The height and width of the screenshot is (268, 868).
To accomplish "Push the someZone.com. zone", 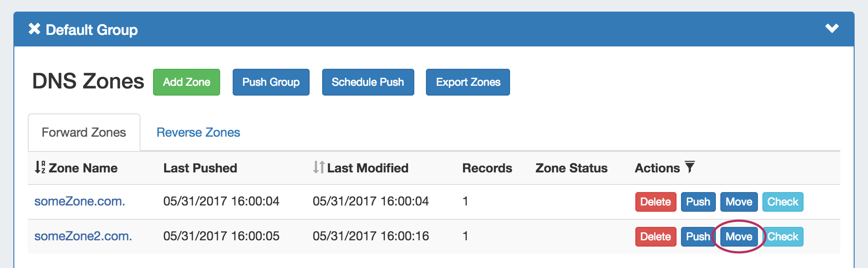I will click(698, 202).
